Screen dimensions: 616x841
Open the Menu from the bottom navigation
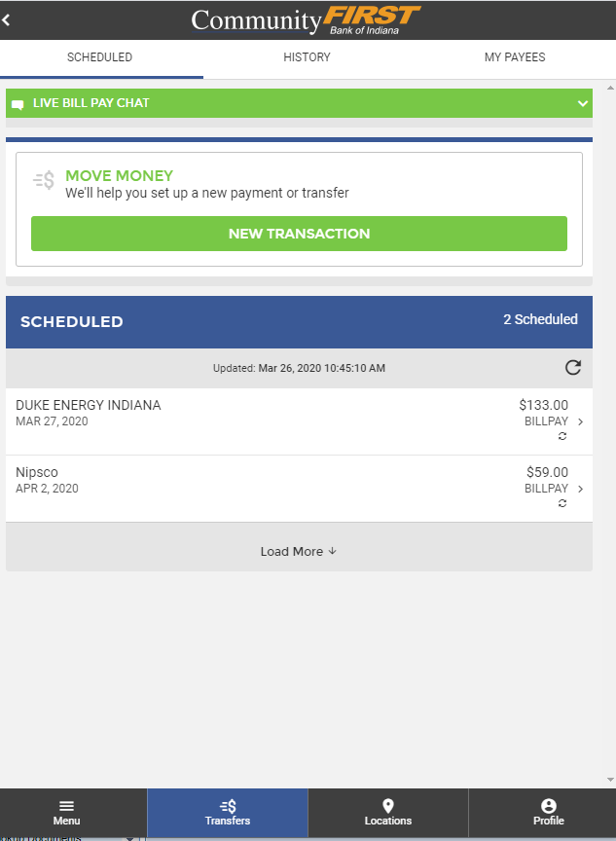click(65, 813)
